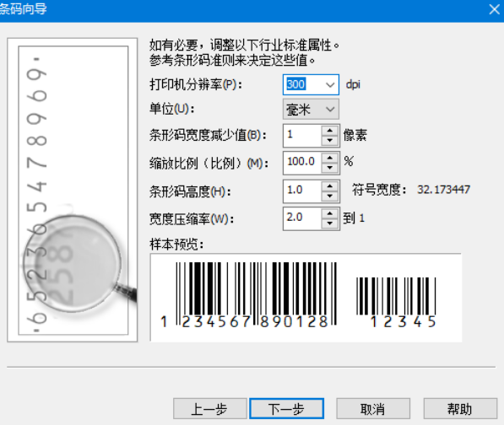Viewport: 504px width, 425px height.
Task: Click the 宽度压缩率(W) label
Action: [x=192, y=219]
